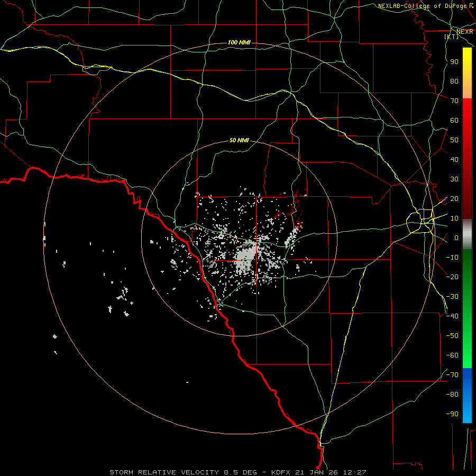Click the -90 value on the velocity scale
Viewport: 476px width, 476px height.
[452, 414]
